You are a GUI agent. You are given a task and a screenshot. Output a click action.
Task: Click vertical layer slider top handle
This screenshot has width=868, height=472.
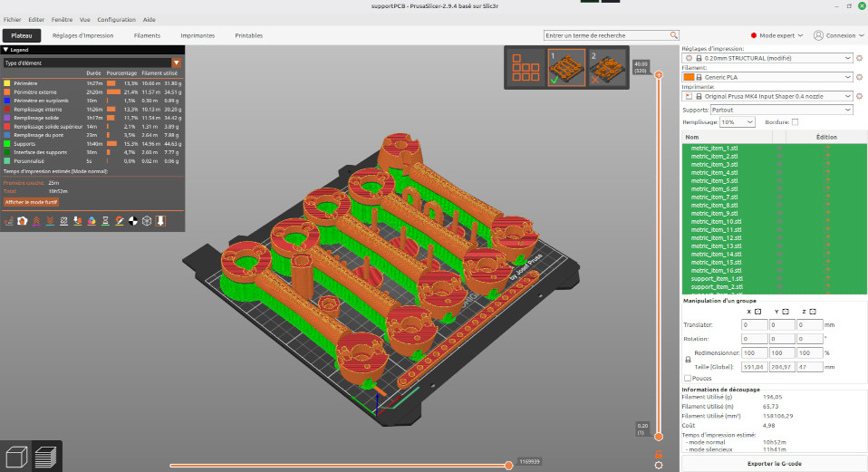pos(659,74)
